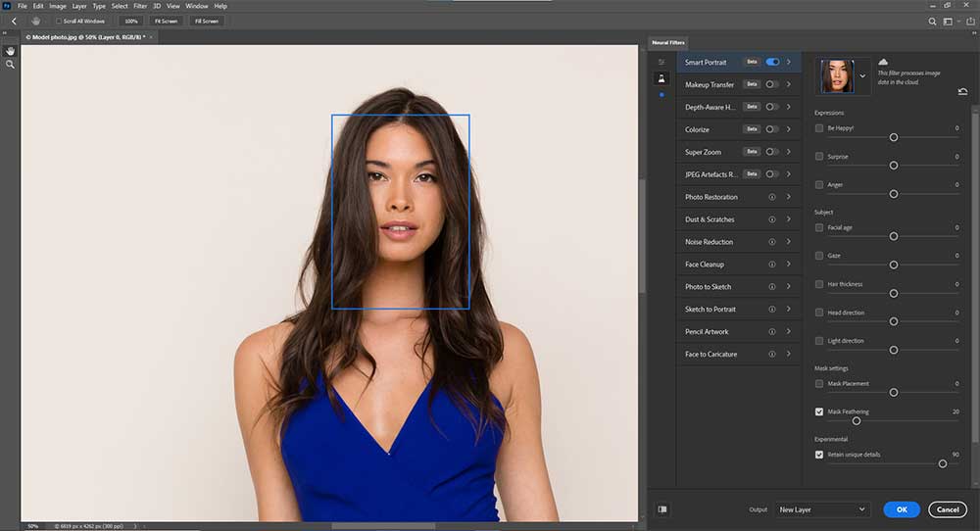Check the Facial age checkbox
This screenshot has height=531, width=980.
tap(818, 227)
